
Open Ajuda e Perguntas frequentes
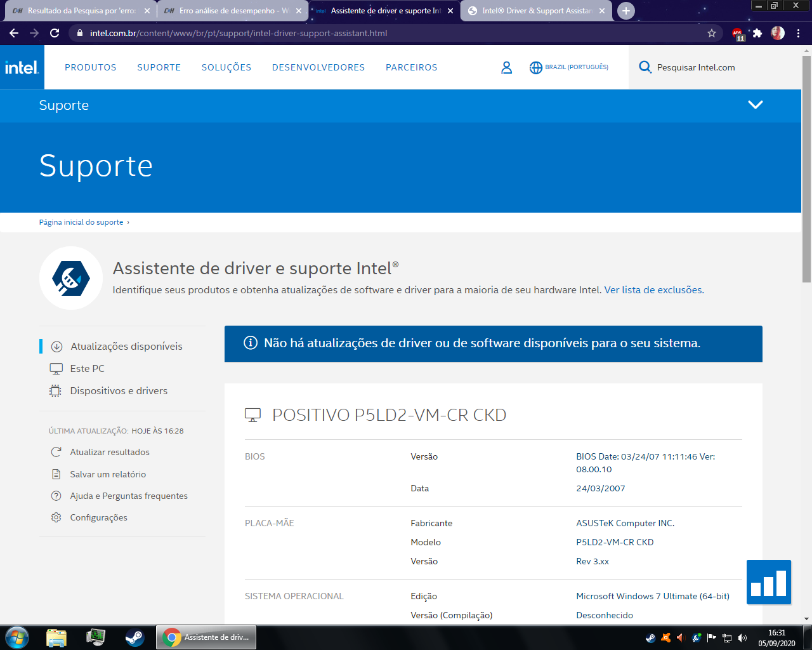[129, 496]
